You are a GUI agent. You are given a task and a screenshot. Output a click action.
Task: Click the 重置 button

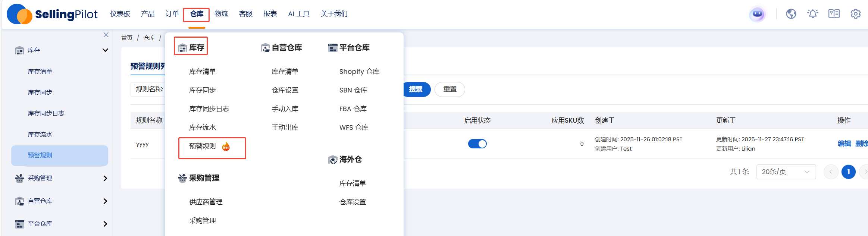449,89
